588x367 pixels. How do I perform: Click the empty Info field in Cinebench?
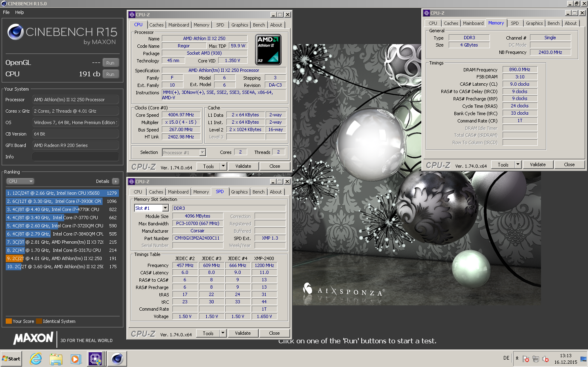[76, 157]
